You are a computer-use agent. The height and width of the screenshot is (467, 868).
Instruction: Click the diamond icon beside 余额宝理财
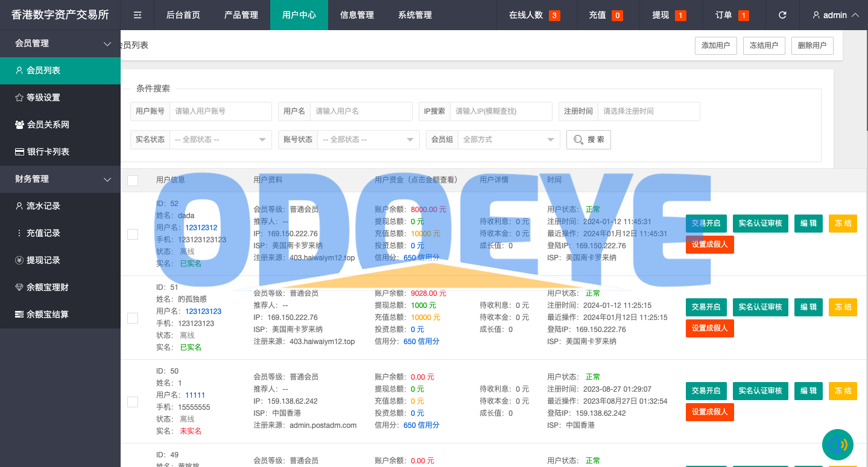pos(19,287)
